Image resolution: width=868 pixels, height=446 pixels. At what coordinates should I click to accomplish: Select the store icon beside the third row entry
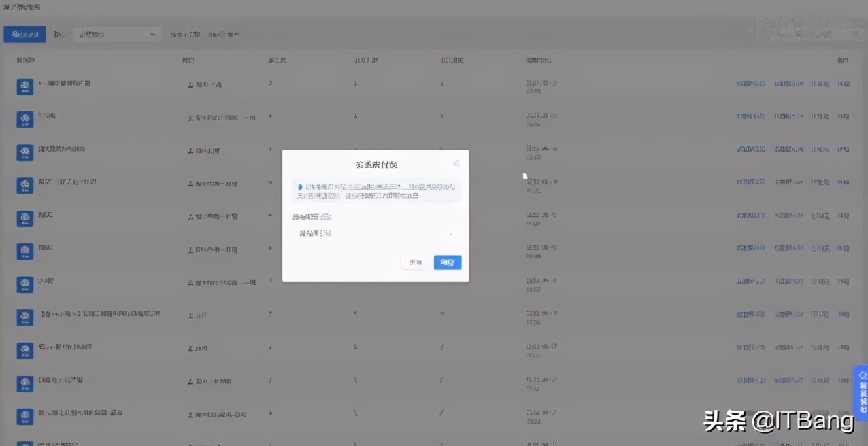click(24, 152)
